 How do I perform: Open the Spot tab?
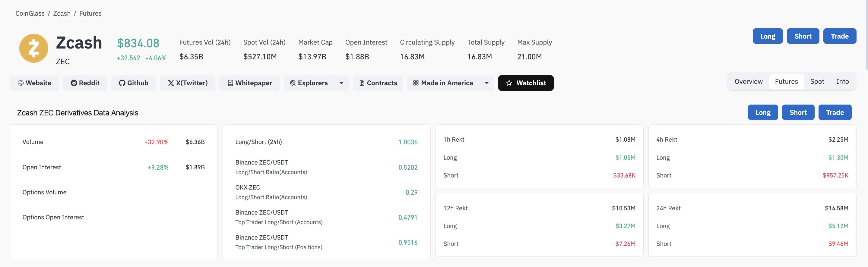point(817,81)
